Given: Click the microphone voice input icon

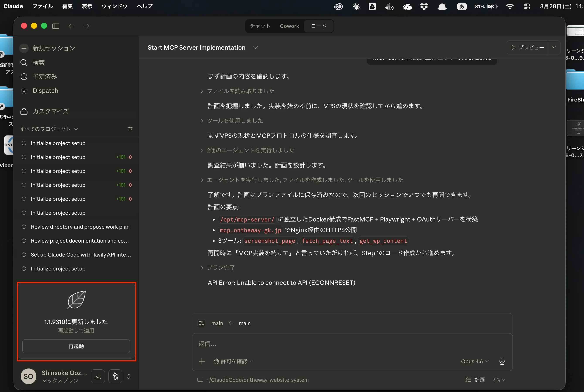Looking at the screenshot, I should point(502,361).
